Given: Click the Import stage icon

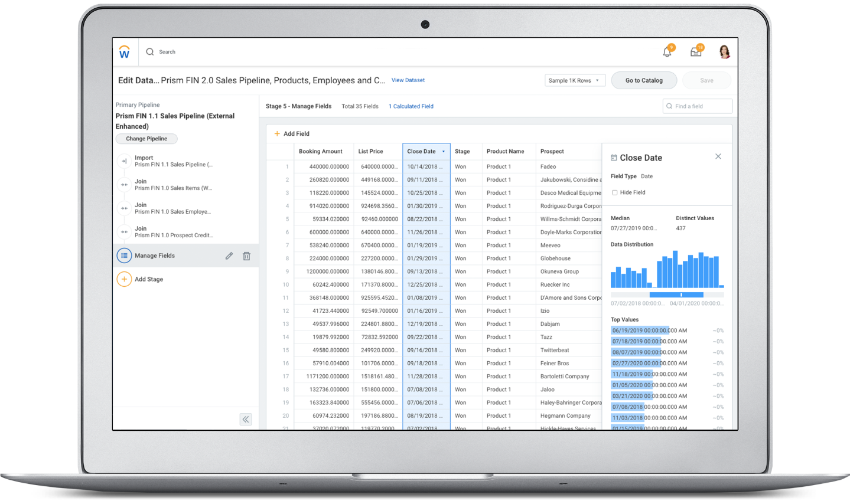Looking at the screenshot, I should pos(124,161).
